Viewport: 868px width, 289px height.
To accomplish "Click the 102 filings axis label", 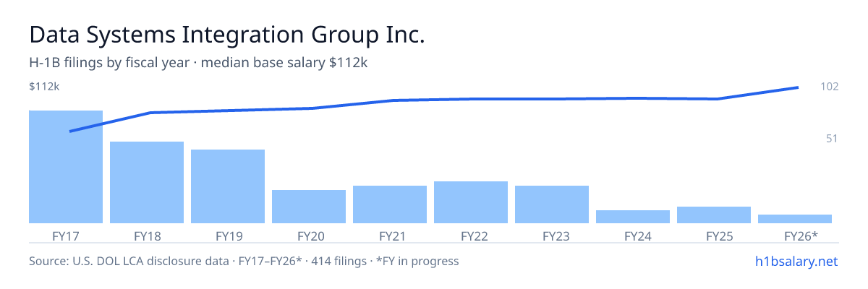I will point(830,87).
